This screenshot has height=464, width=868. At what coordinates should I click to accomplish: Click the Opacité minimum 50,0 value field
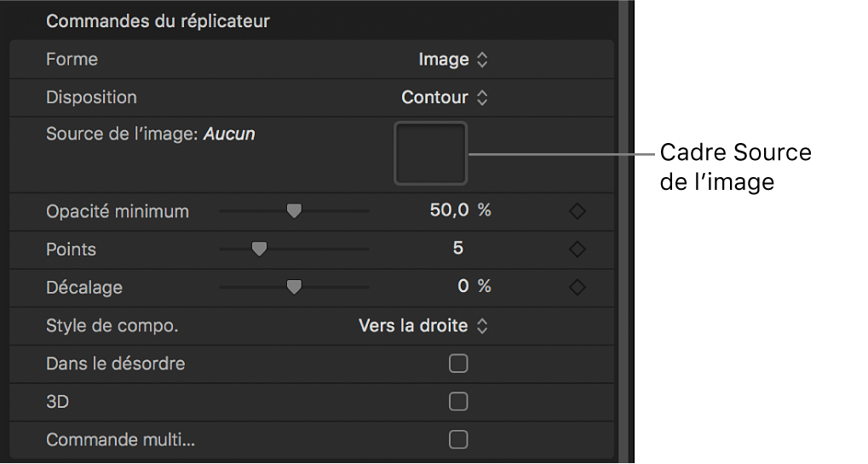coord(451,211)
